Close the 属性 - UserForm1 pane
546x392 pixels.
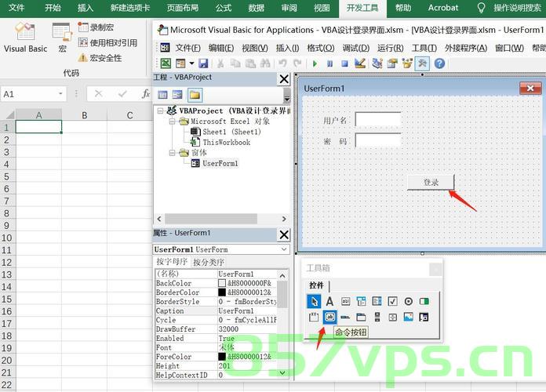(x=284, y=234)
